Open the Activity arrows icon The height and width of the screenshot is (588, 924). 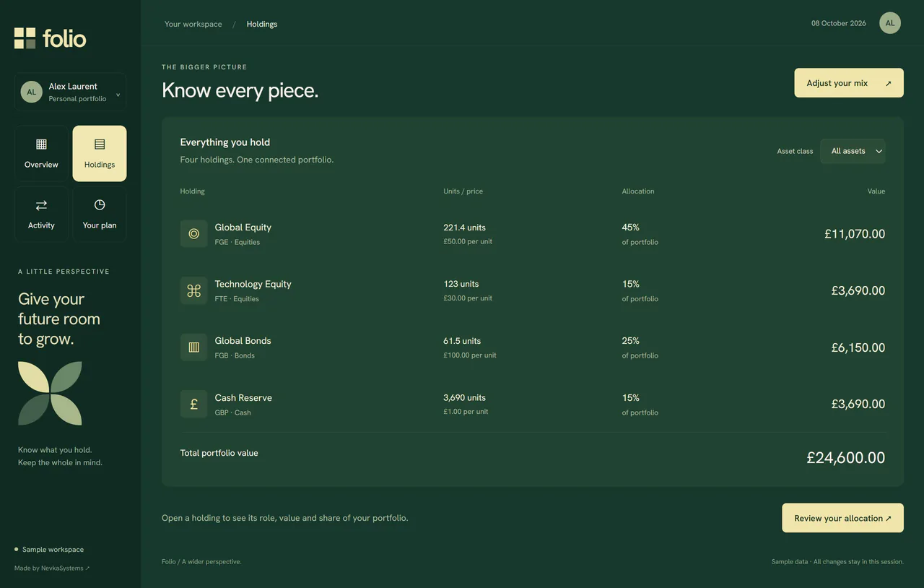tap(41, 205)
